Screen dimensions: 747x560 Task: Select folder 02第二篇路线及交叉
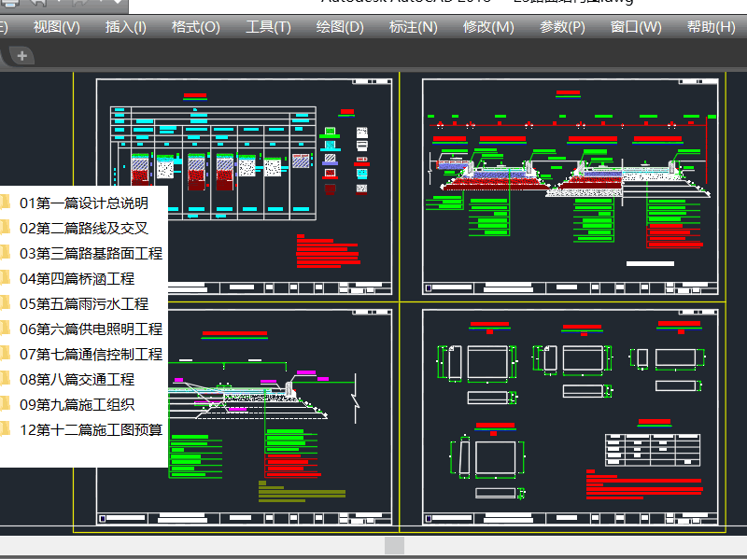(84, 229)
